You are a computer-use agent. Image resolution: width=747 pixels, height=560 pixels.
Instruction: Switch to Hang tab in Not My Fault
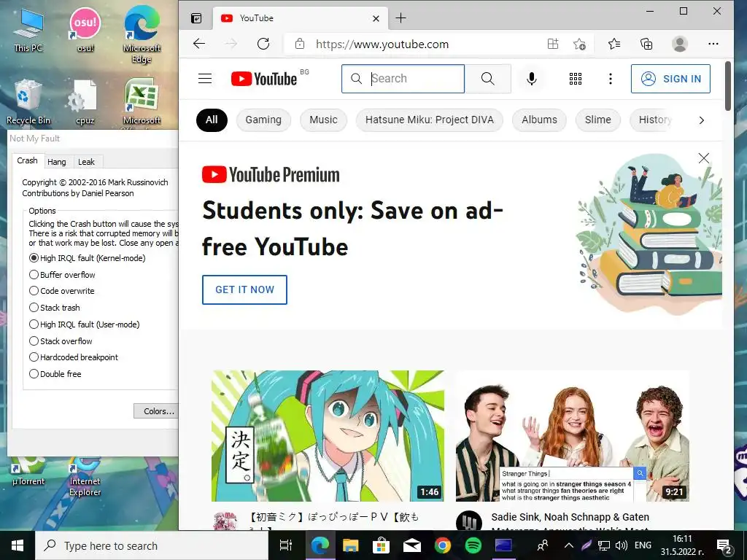57,162
